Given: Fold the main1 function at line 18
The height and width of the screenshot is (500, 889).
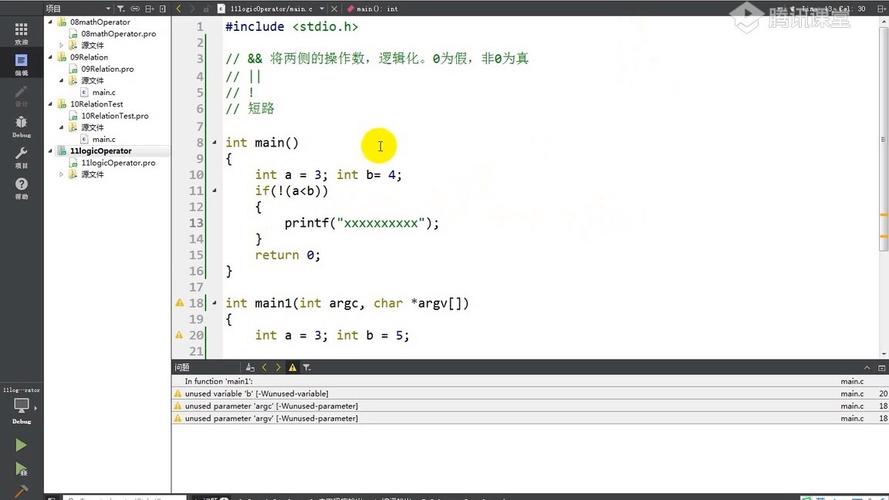Looking at the screenshot, I should [x=214, y=303].
